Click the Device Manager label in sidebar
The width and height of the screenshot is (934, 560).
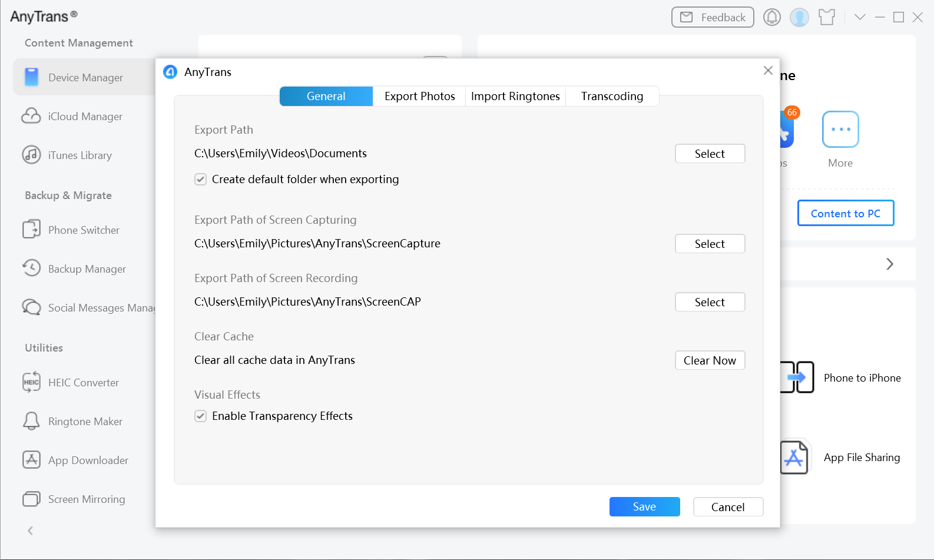pyautogui.click(x=85, y=78)
